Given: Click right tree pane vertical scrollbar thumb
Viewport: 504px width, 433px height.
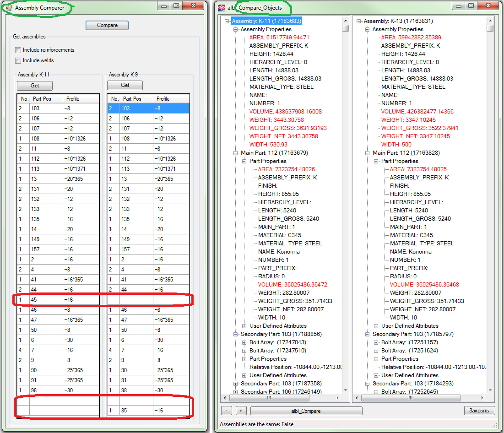Looking at the screenshot, I should [490, 28].
